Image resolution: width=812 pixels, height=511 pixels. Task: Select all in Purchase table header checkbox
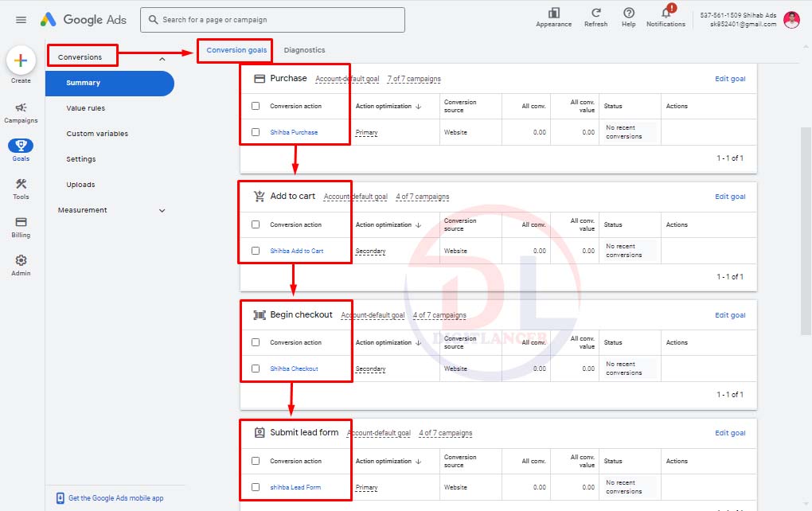tap(256, 106)
